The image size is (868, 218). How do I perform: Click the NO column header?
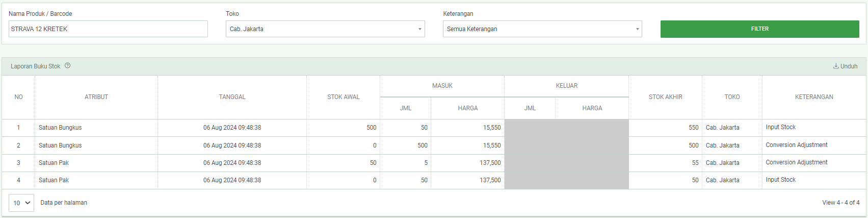(18, 97)
